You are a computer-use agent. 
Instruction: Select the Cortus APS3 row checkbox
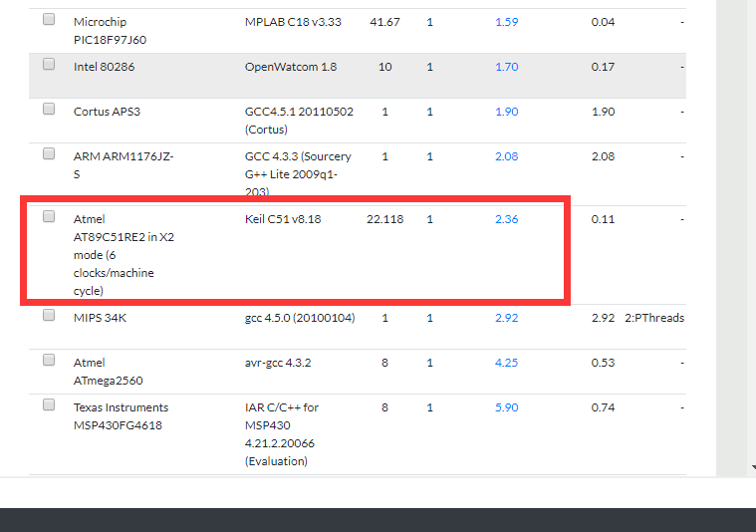(x=49, y=109)
